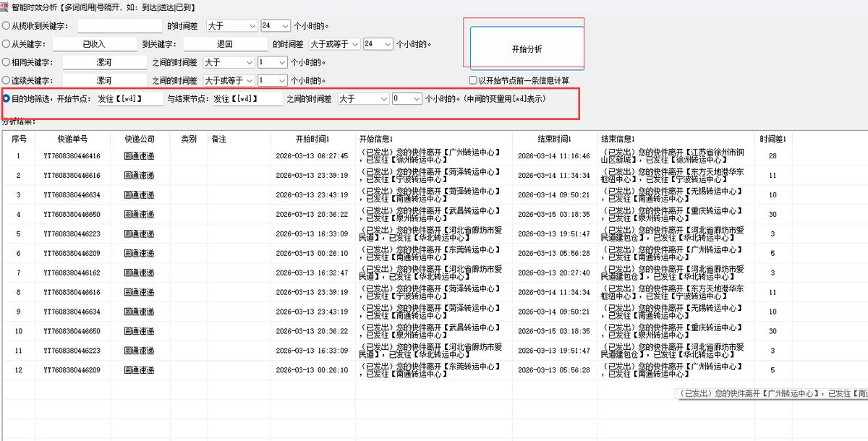Open the comparison dropdown in 目的地筛选 row
The width and height of the screenshot is (868, 441).
coord(364,99)
